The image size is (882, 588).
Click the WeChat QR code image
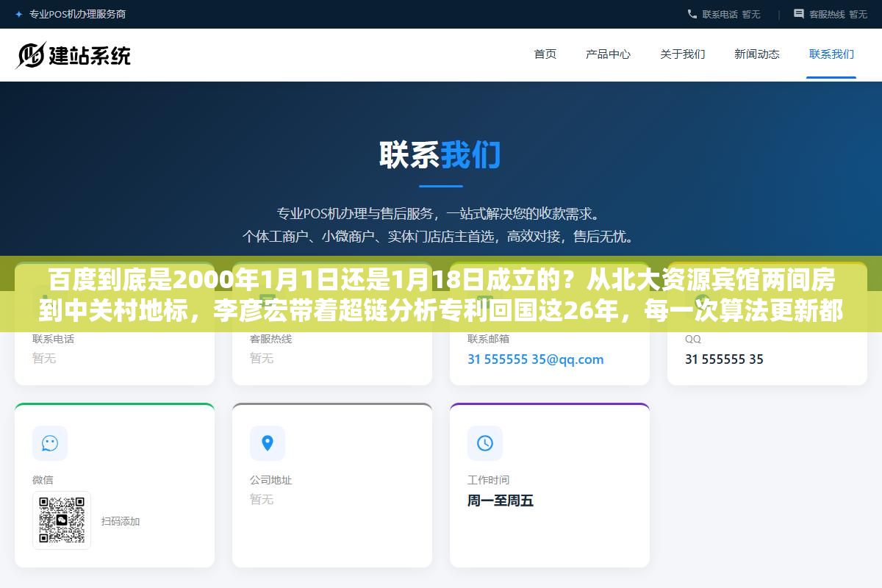[62, 520]
